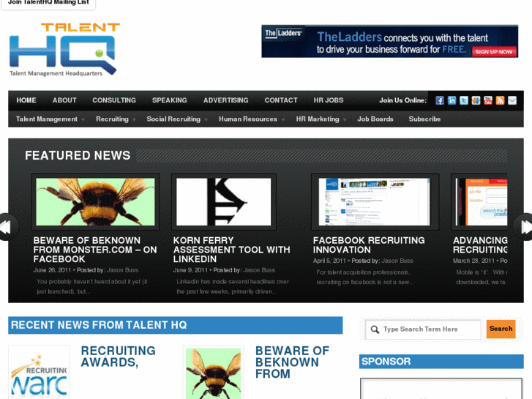
Task: Open the orange mobile app thumbnail
Action: click(482, 202)
